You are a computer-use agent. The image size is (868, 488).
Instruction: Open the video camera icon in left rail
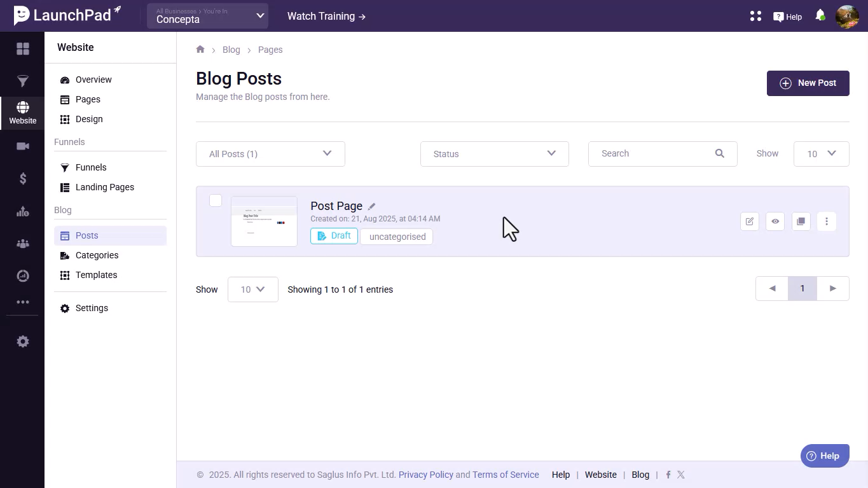pyautogui.click(x=23, y=146)
